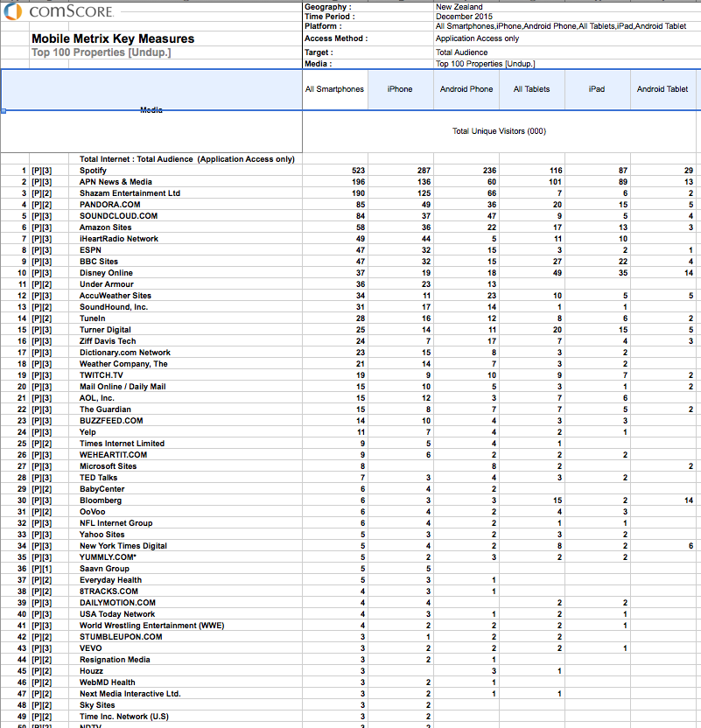Click the New Zealand geography value cell
701x728 pixels.
459,7
